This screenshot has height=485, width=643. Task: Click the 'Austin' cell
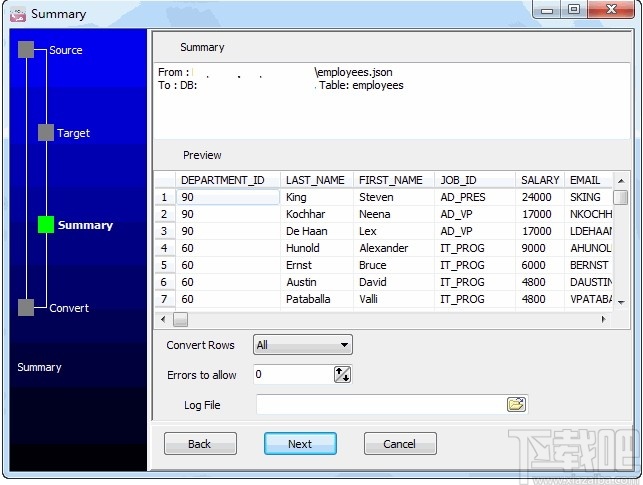click(x=317, y=282)
